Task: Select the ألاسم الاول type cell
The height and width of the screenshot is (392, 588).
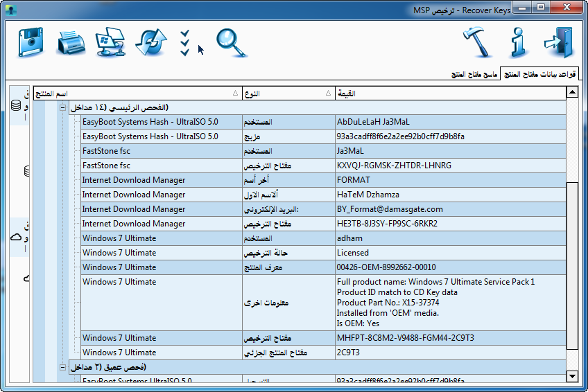Action: click(288, 195)
